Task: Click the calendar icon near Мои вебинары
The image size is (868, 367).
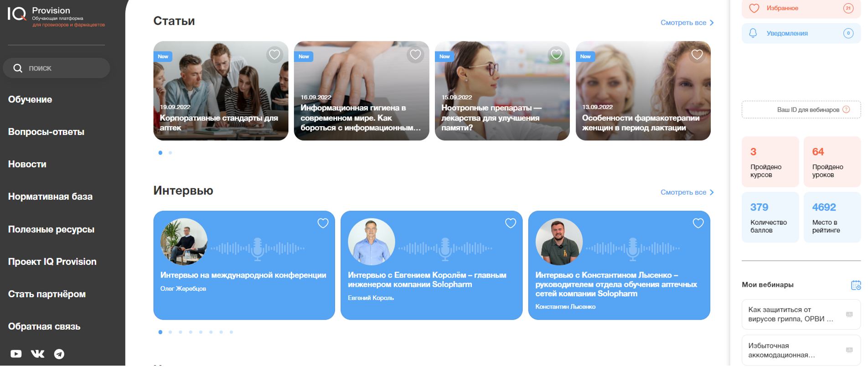Action: [x=856, y=285]
